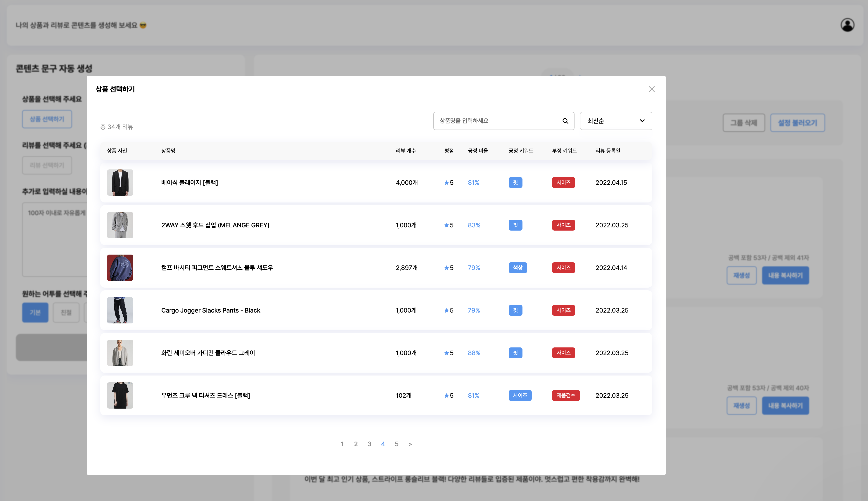Click current page 4 in pagination
The image size is (868, 501).
pos(383,444)
